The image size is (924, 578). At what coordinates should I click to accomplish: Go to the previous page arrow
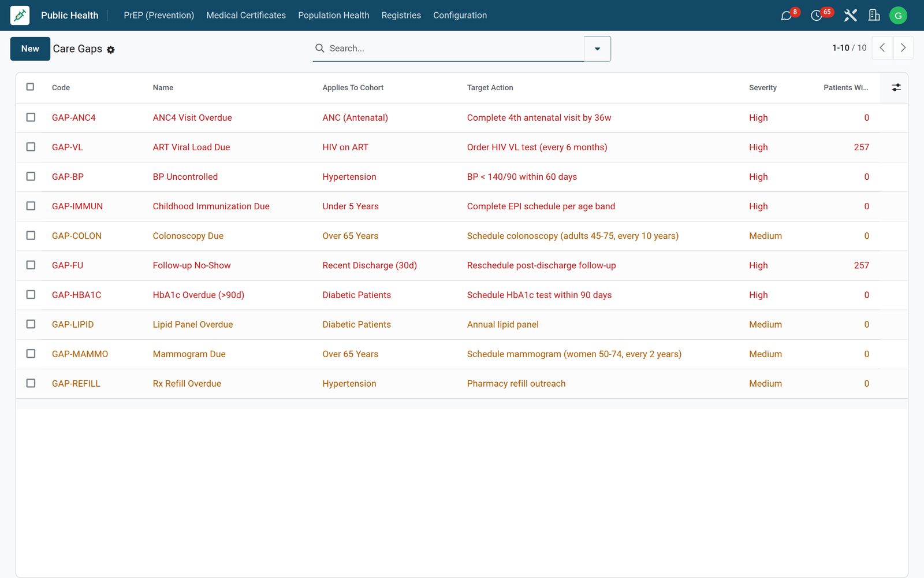(882, 48)
